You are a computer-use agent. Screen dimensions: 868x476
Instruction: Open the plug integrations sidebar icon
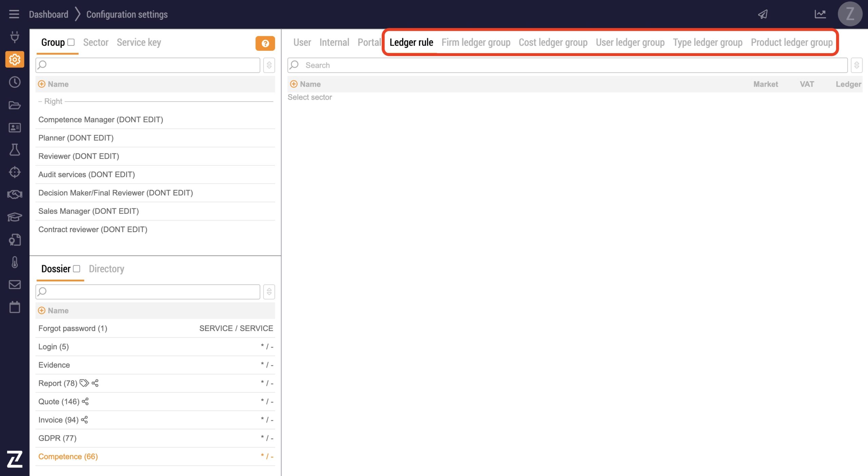click(x=15, y=37)
